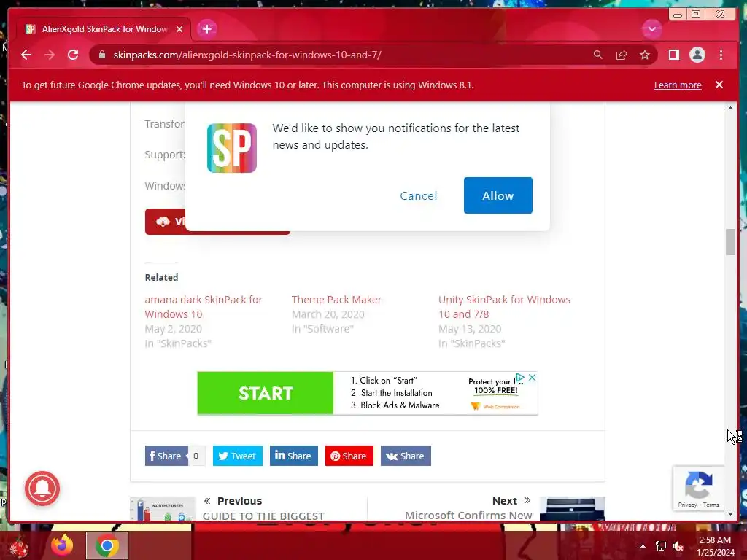The image size is (747, 560).
Task: Open the zoom magnifier icon in address bar
Action: 598,55
